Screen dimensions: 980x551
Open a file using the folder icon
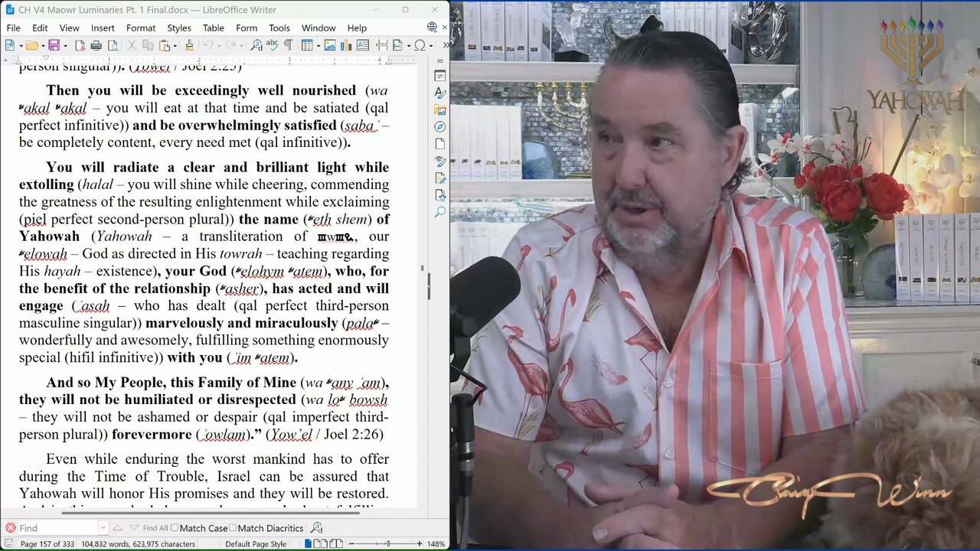coord(31,46)
